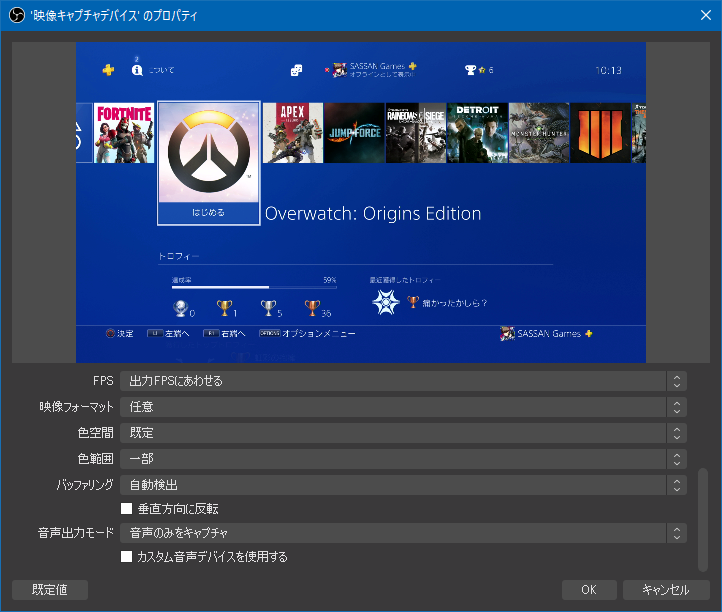Viewport: 722px width, 612px height.
Task: Click the gold trophy icon
Action: [x=224, y=308]
